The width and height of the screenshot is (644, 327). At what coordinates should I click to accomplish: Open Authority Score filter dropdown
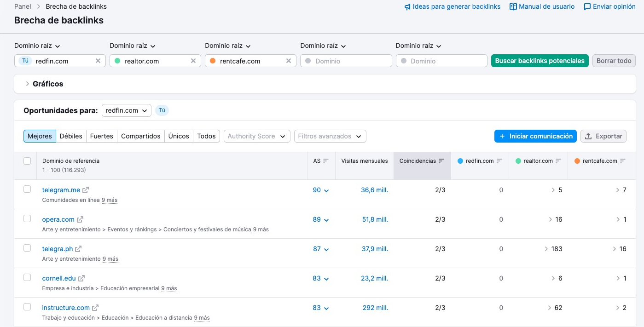(257, 136)
